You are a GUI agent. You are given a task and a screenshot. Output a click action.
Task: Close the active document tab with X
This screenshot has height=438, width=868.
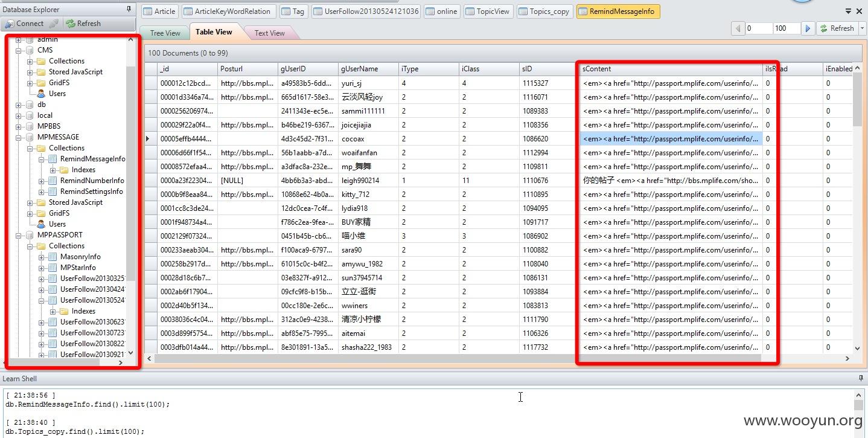pos(860,11)
